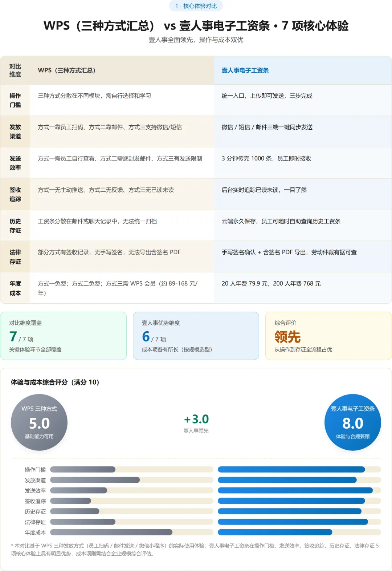The width and height of the screenshot is (392, 571).
Task: Click the blue 年度成本 壹人事 score bar
Action: (275, 532)
